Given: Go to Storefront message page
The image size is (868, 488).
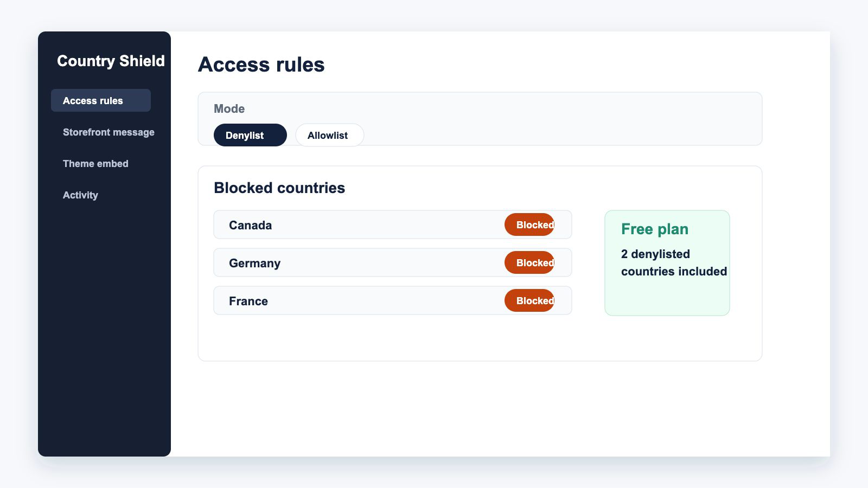Looking at the screenshot, I should point(108,132).
